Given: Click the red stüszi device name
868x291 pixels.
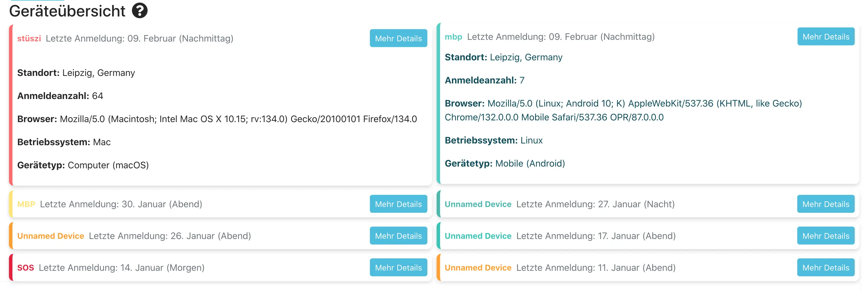Looking at the screenshot, I should 29,39.
